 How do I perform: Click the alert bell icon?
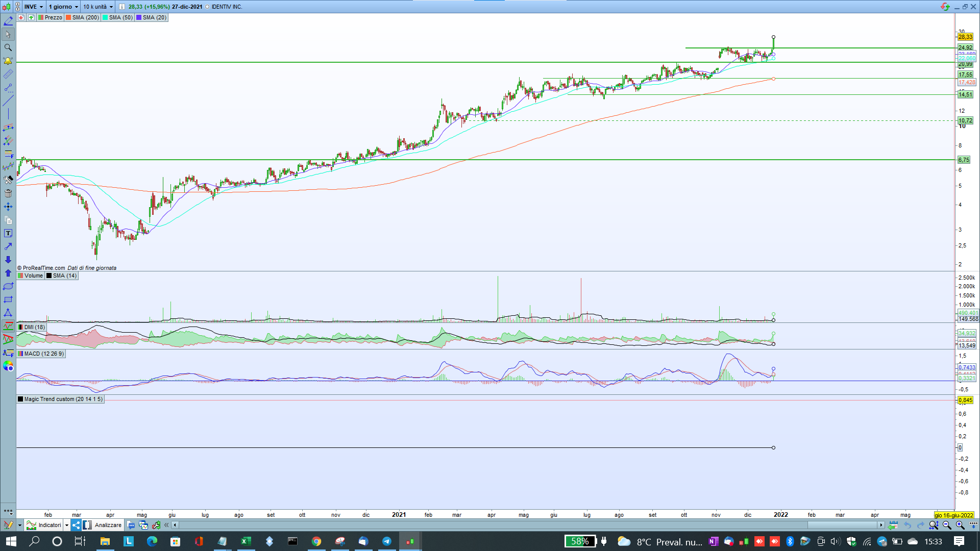coord(8,61)
